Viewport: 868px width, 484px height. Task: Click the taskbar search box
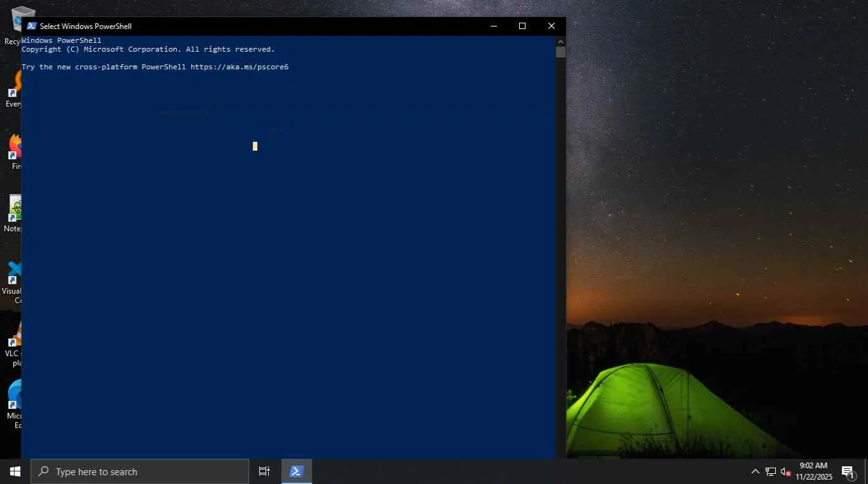(140, 471)
